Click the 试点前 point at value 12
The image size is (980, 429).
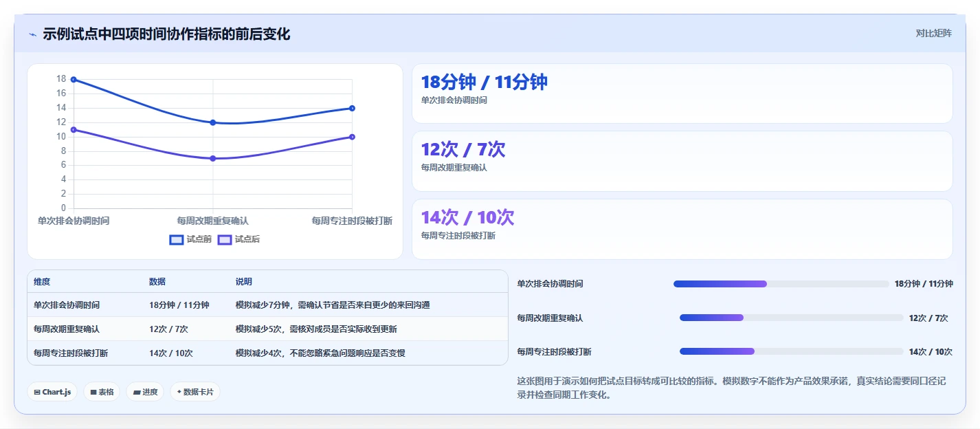coord(213,122)
